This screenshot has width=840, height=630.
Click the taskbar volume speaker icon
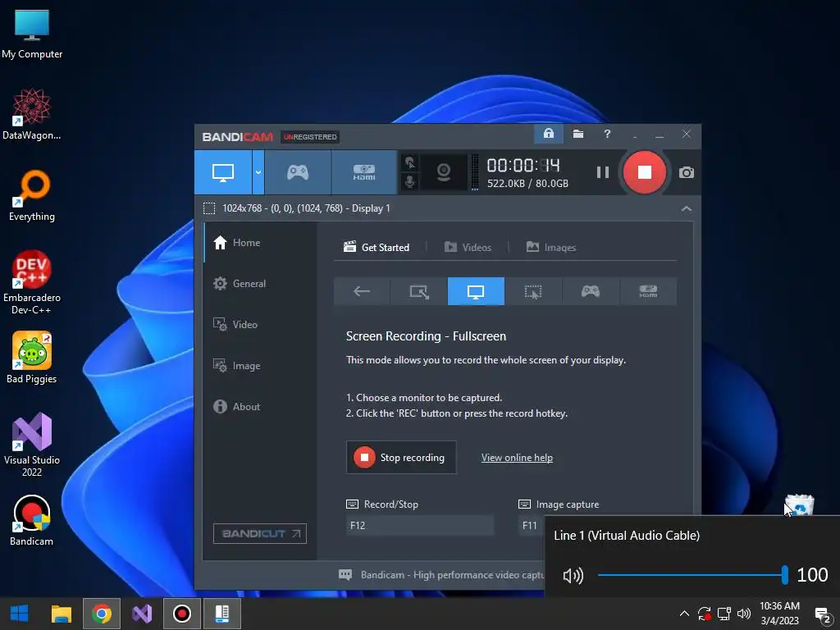click(x=743, y=614)
